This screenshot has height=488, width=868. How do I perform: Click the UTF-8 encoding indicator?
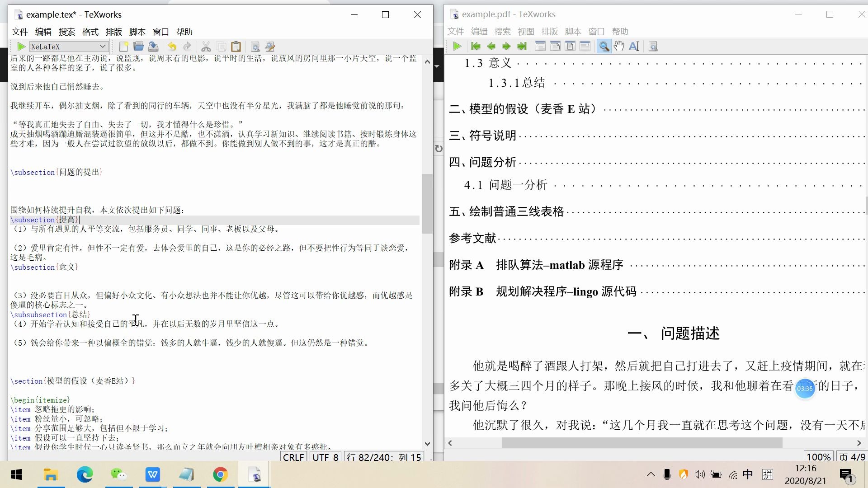click(x=325, y=457)
